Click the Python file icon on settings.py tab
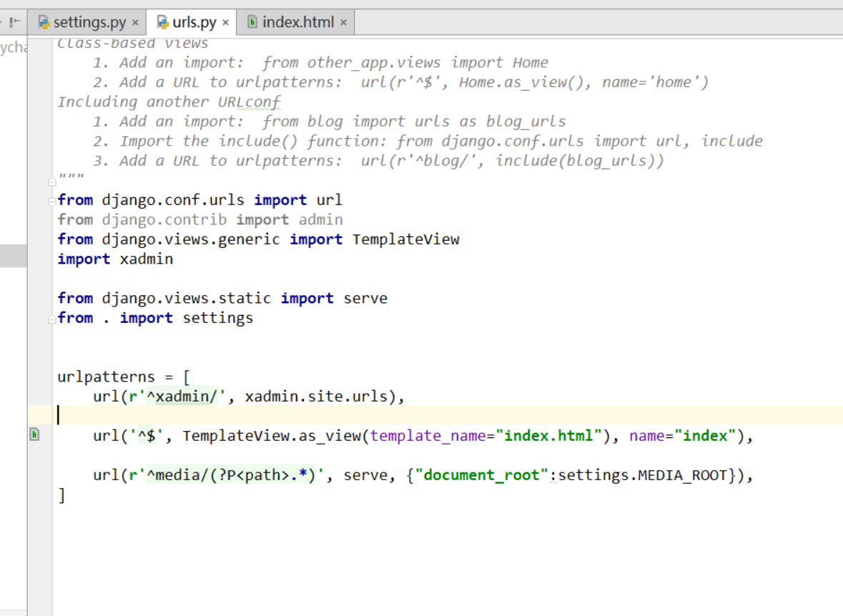 click(44, 22)
